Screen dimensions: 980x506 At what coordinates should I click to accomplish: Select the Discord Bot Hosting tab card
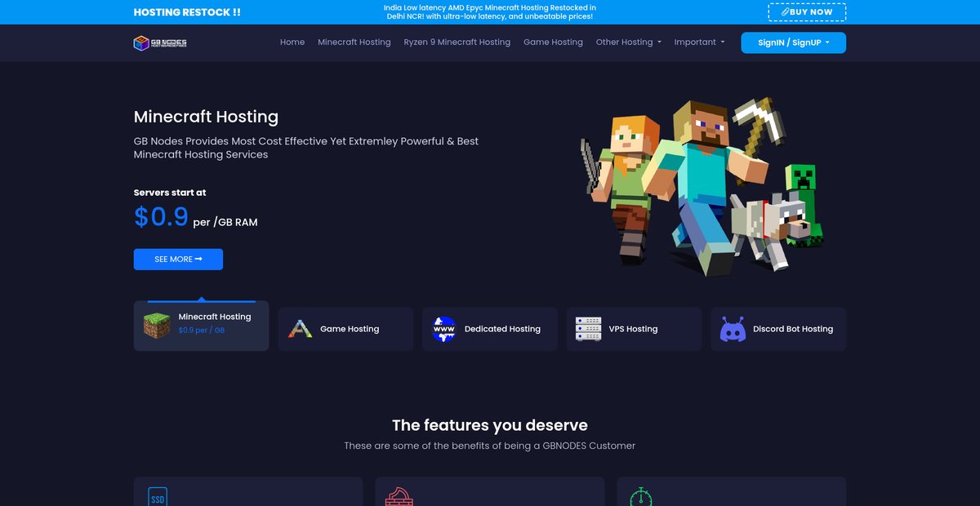pyautogui.click(x=778, y=329)
